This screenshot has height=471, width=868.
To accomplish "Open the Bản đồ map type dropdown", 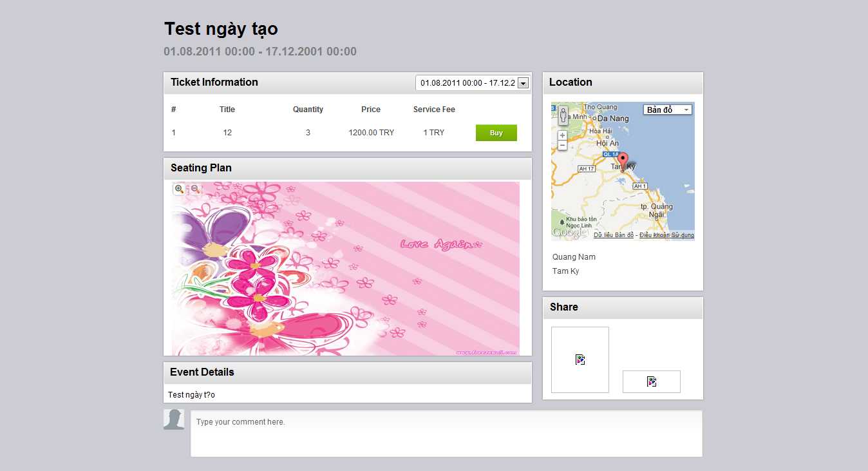I will pyautogui.click(x=668, y=110).
